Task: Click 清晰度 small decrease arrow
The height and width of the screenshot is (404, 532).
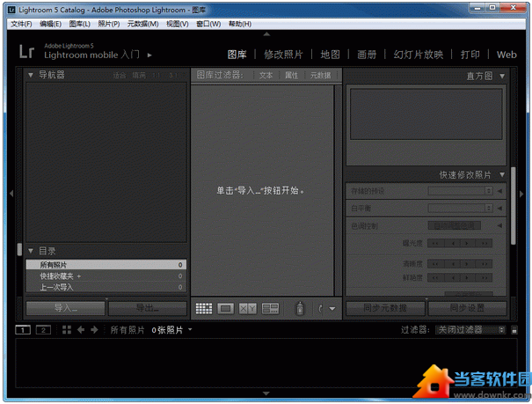Action: click(x=452, y=264)
